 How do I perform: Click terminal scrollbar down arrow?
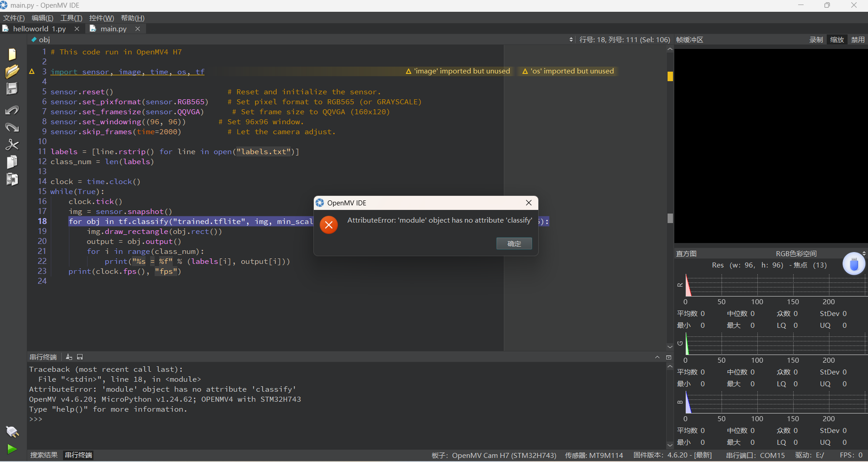point(670,445)
